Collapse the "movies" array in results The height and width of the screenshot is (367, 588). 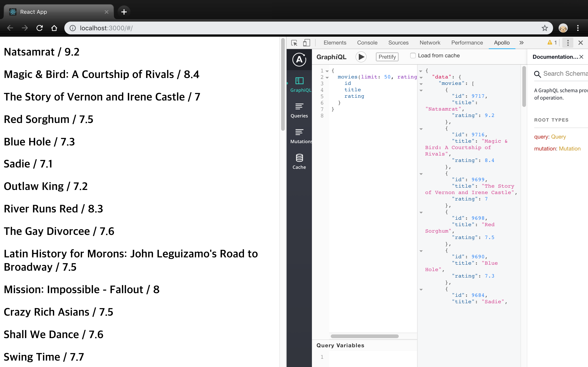[x=421, y=84]
